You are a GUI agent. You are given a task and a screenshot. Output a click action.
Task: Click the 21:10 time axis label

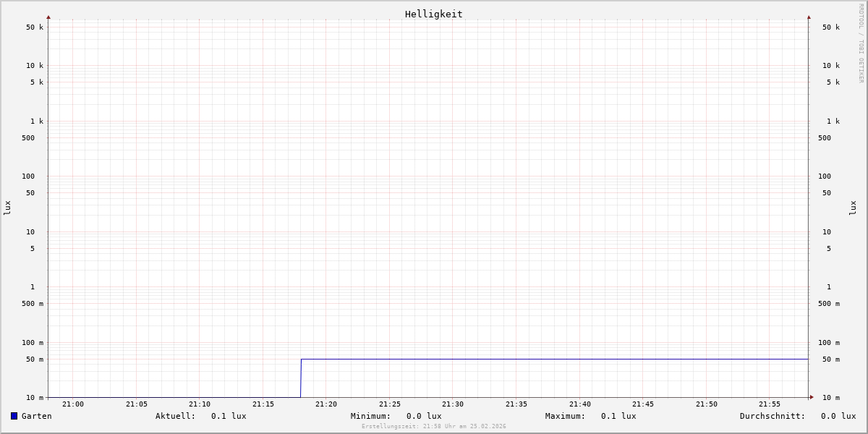pyautogui.click(x=200, y=404)
